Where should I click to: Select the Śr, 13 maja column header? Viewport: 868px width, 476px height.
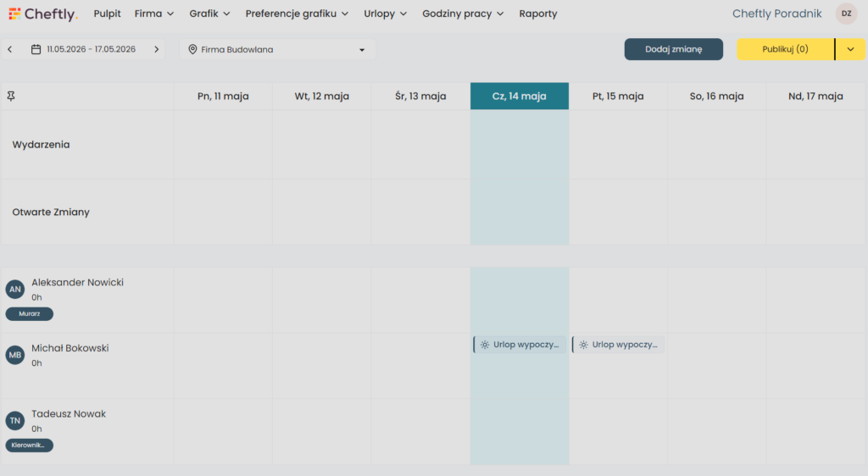click(420, 97)
